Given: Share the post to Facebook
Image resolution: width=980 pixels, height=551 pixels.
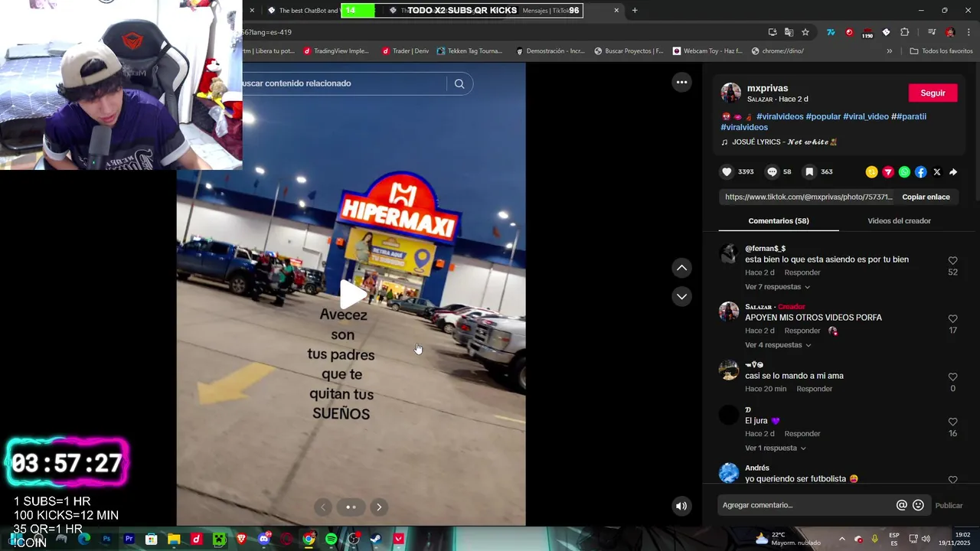Looking at the screenshot, I should (x=920, y=172).
